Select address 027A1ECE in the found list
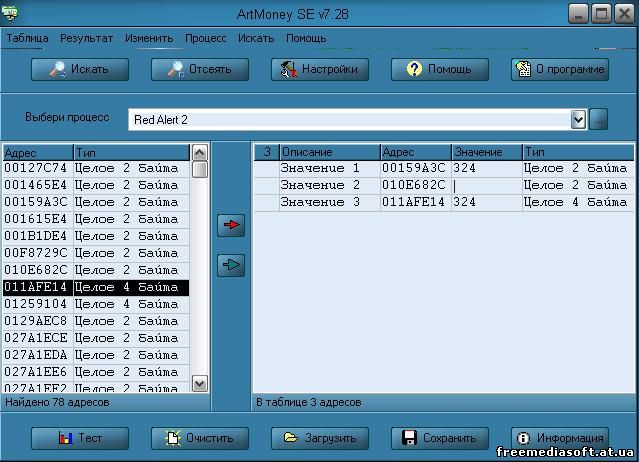 click(x=96, y=338)
